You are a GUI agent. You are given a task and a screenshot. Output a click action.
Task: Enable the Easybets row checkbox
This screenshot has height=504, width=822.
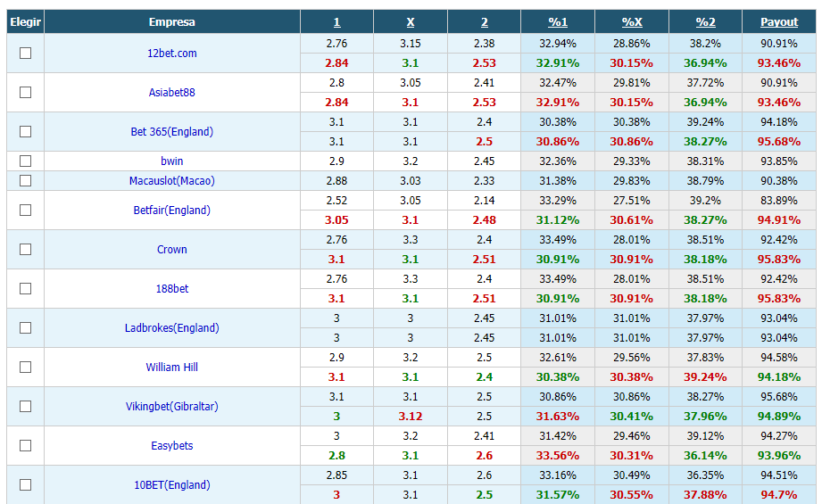25,446
